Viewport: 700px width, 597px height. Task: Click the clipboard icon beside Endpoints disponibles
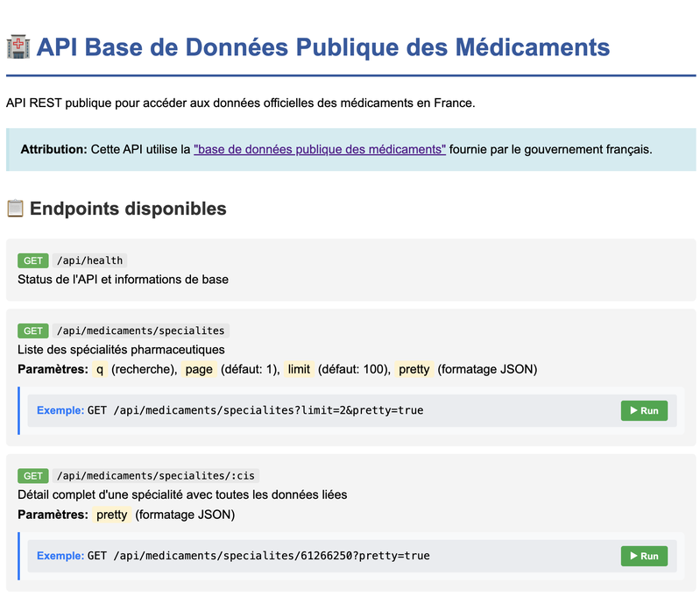[x=15, y=209]
